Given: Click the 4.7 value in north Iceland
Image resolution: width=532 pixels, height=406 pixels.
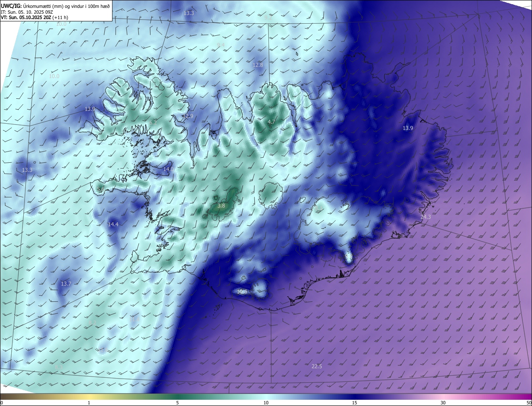Looking at the screenshot, I should click(271, 122).
